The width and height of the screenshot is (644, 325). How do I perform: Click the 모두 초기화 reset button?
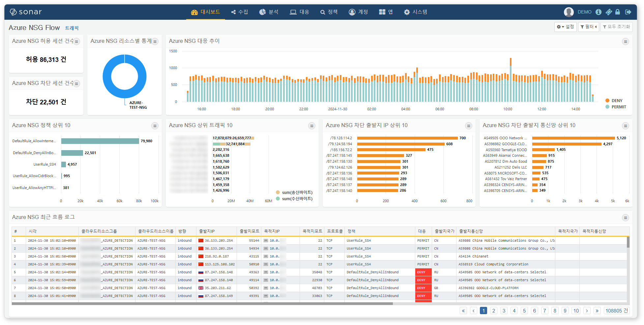pos(616,27)
